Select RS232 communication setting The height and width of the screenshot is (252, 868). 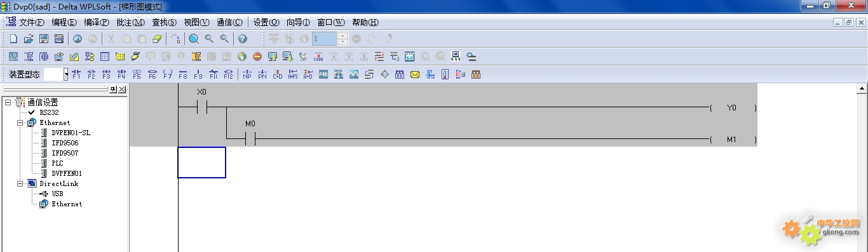click(49, 112)
